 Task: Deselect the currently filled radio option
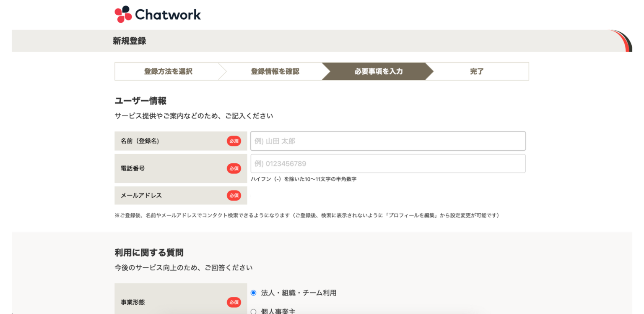tap(253, 293)
